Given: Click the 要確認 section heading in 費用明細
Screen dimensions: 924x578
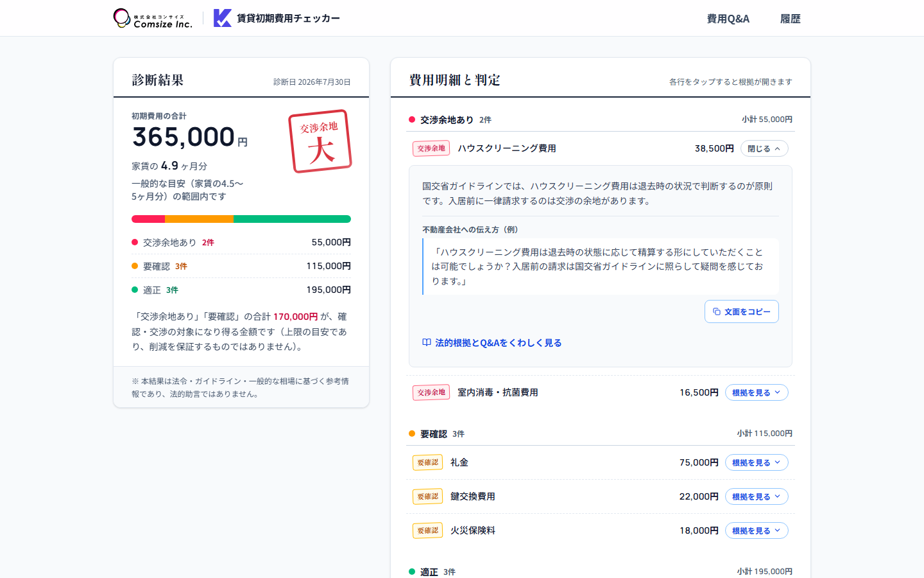Looking at the screenshot, I should [x=433, y=433].
